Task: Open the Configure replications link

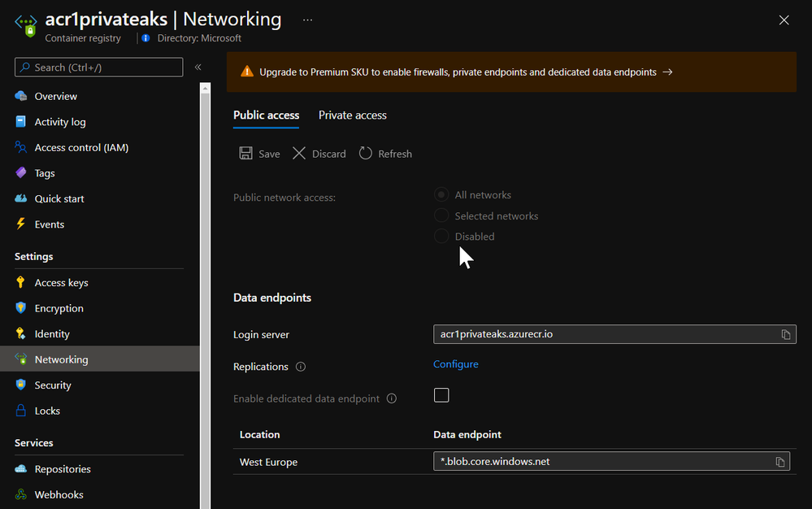Action: click(x=456, y=364)
